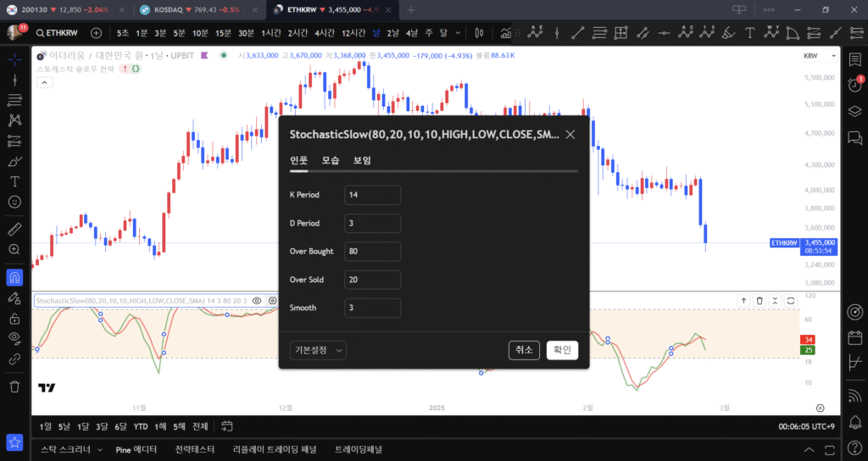Open the patterns drawing tool group
This screenshot has height=461, width=868.
click(15, 120)
